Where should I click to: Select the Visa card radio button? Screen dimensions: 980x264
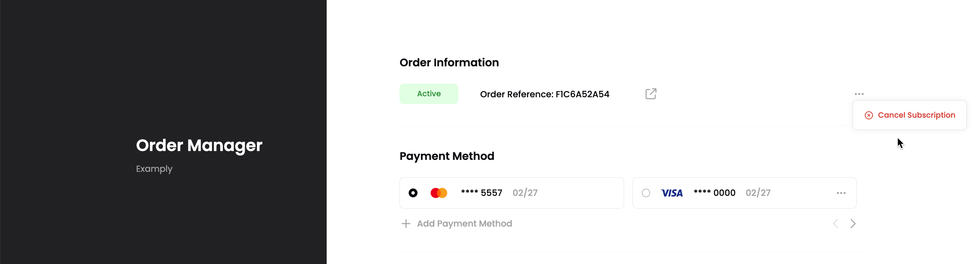point(646,193)
